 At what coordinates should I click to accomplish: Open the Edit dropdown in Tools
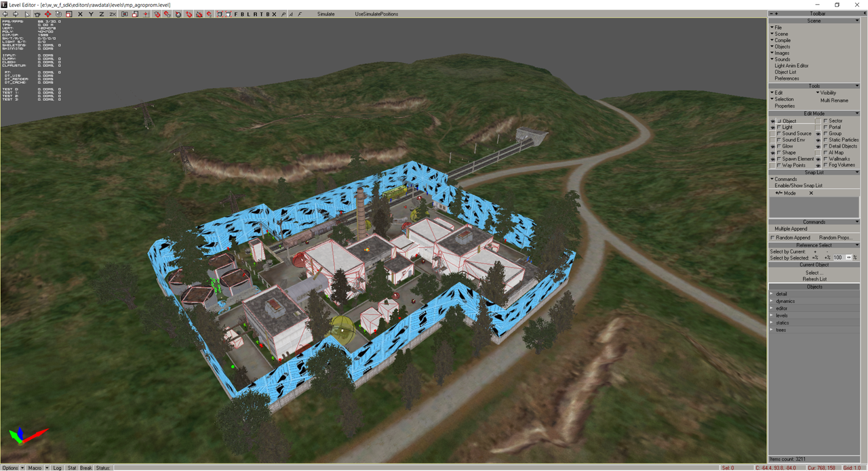(776, 93)
